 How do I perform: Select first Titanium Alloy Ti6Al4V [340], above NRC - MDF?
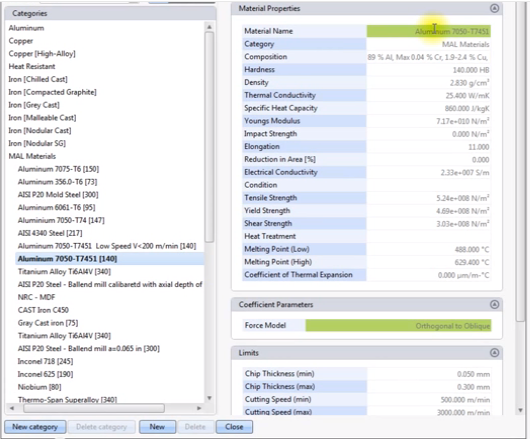tap(64, 272)
